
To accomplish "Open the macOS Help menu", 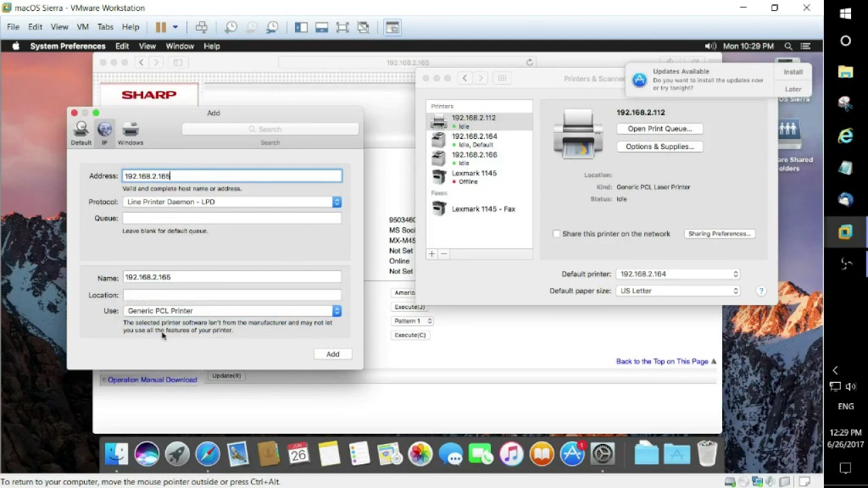I will [x=212, y=46].
